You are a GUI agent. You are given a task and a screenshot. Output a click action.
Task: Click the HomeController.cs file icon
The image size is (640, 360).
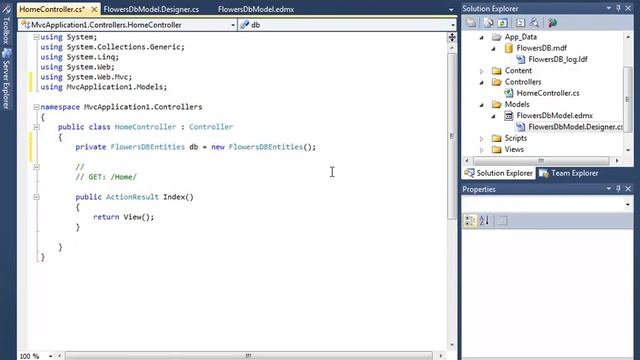click(x=509, y=93)
